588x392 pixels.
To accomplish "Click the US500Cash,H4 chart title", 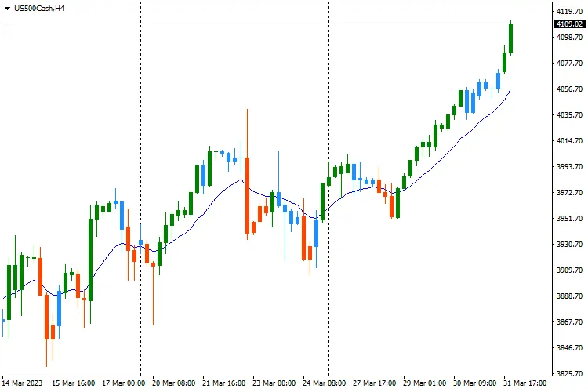I will point(39,8).
